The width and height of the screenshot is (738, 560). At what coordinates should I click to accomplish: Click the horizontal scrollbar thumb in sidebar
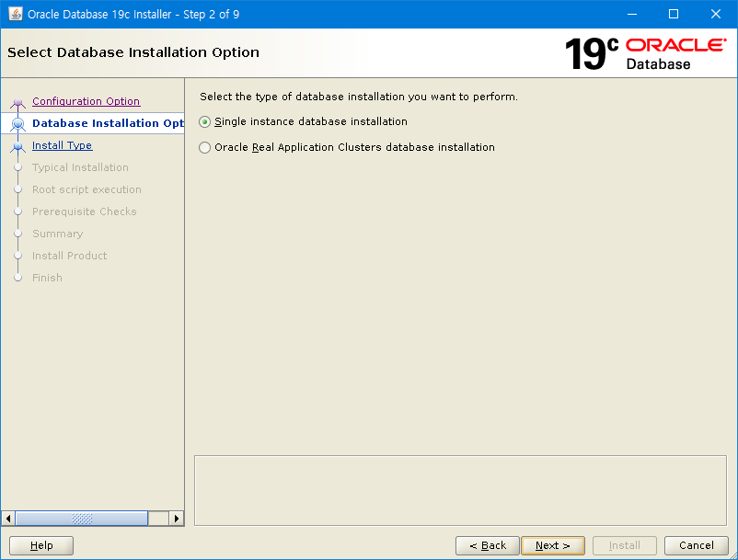click(x=81, y=519)
